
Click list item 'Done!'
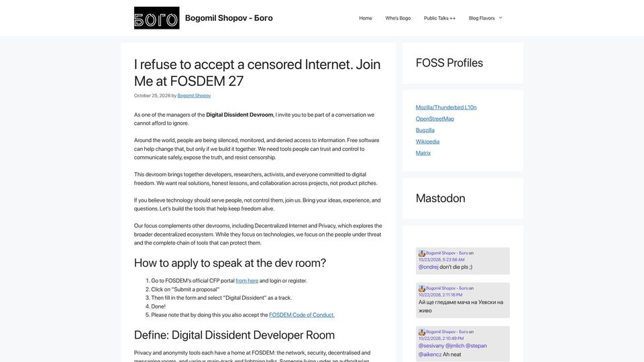[x=158, y=306]
